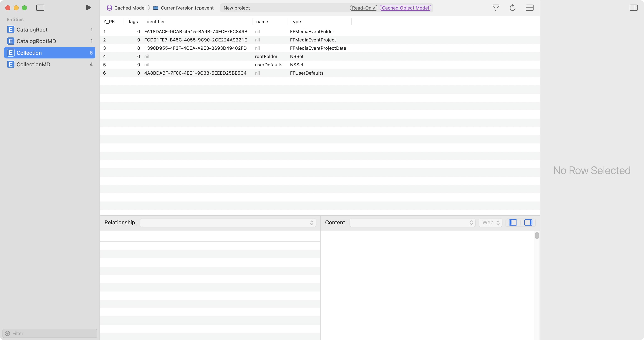Click the refresh reload icon
This screenshot has height=340, width=644.
pos(512,8)
